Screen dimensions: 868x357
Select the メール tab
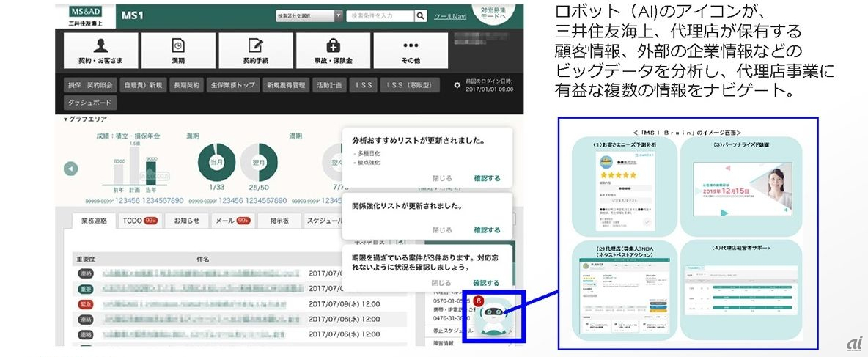pos(232,221)
